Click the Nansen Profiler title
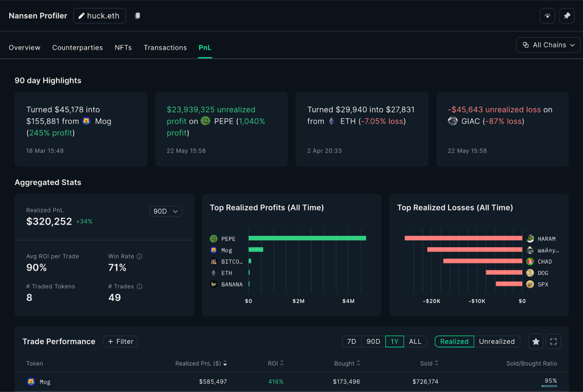 (x=38, y=16)
